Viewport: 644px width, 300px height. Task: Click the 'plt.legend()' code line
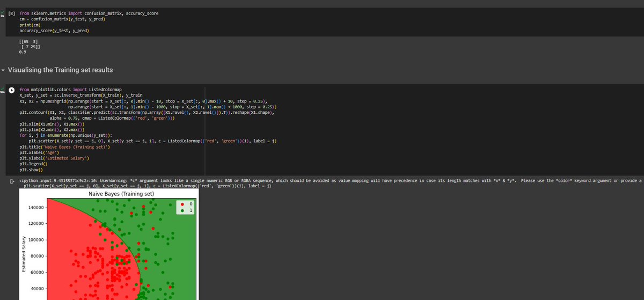(33, 163)
